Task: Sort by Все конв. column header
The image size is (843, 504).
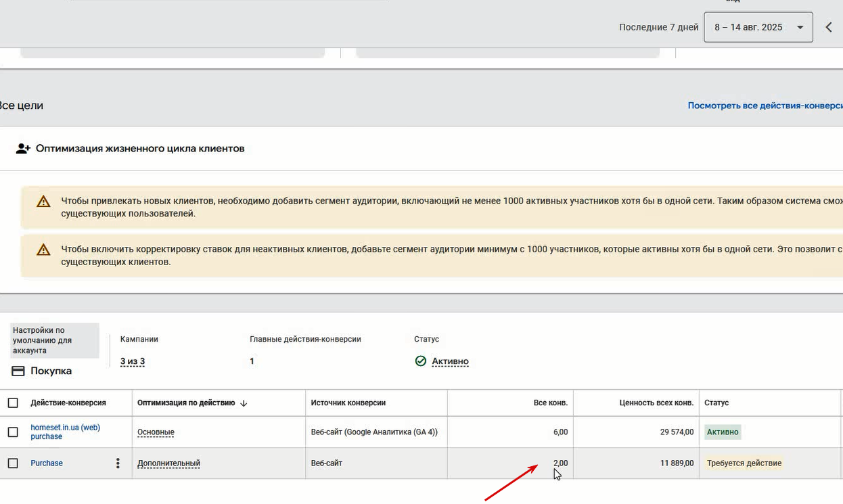Action: tap(551, 403)
